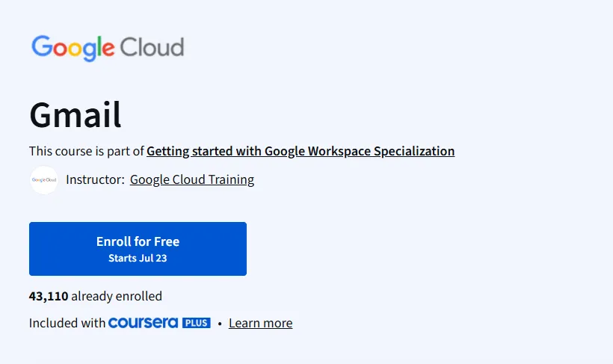The image size is (613, 364).
Task: Click the Instructor: label
Action: point(95,179)
